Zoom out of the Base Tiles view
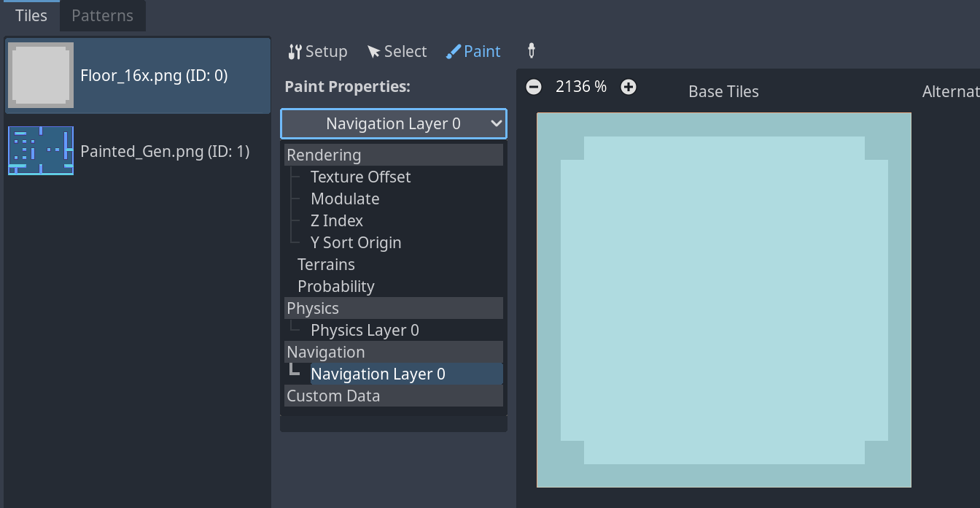980x508 pixels. (534, 86)
